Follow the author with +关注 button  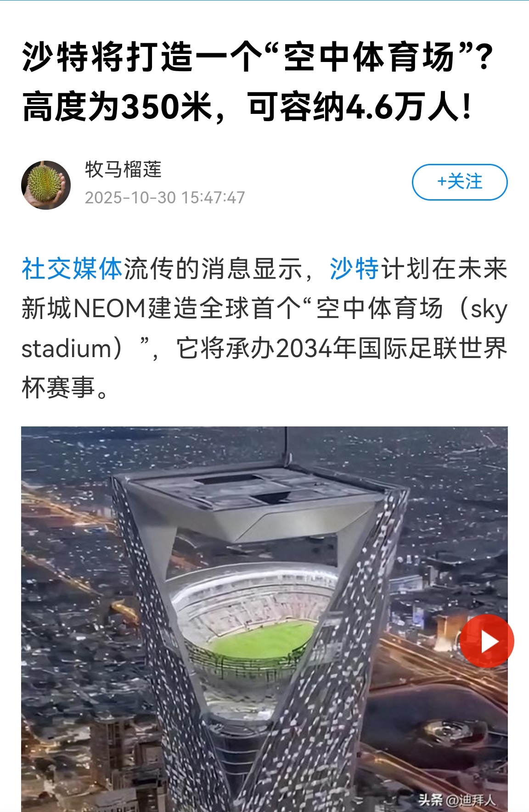(460, 182)
